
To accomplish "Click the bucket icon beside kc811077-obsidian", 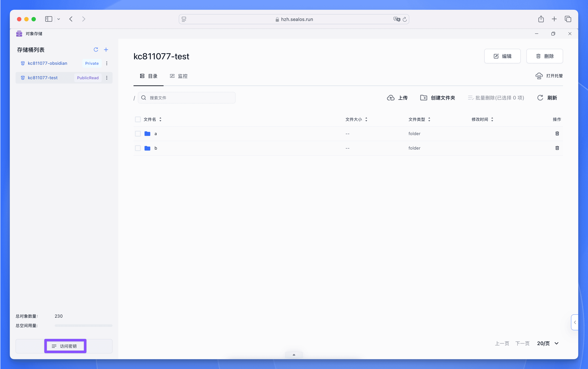I will [23, 63].
